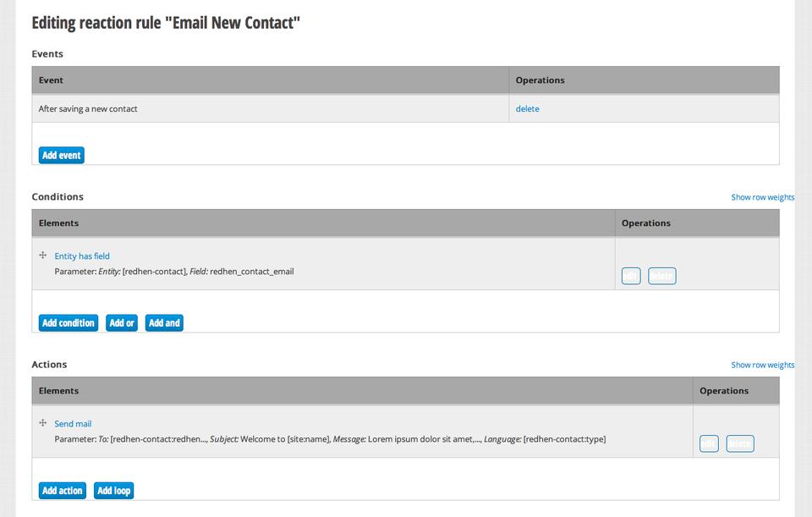
Task: Add an AND condition group
Action: pyautogui.click(x=164, y=323)
